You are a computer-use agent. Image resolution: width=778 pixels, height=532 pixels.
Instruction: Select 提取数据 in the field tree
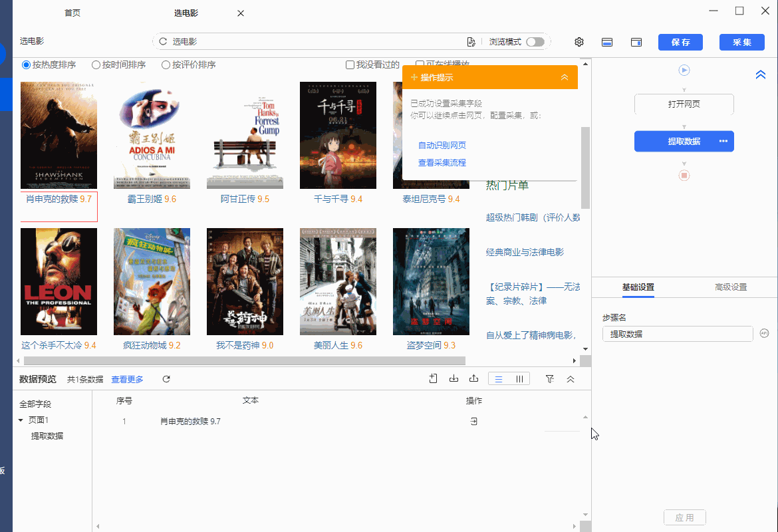tap(47, 436)
